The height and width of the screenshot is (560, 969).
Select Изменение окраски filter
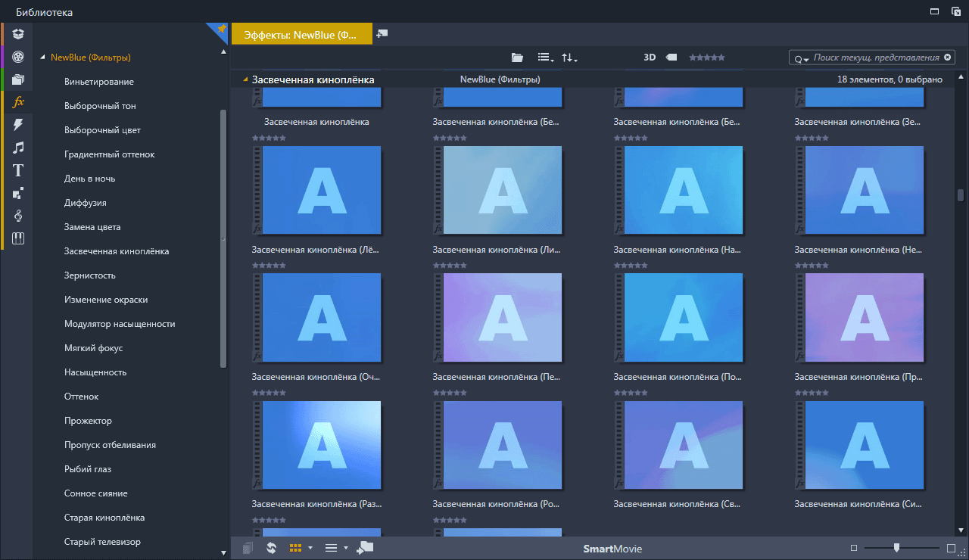(x=106, y=300)
